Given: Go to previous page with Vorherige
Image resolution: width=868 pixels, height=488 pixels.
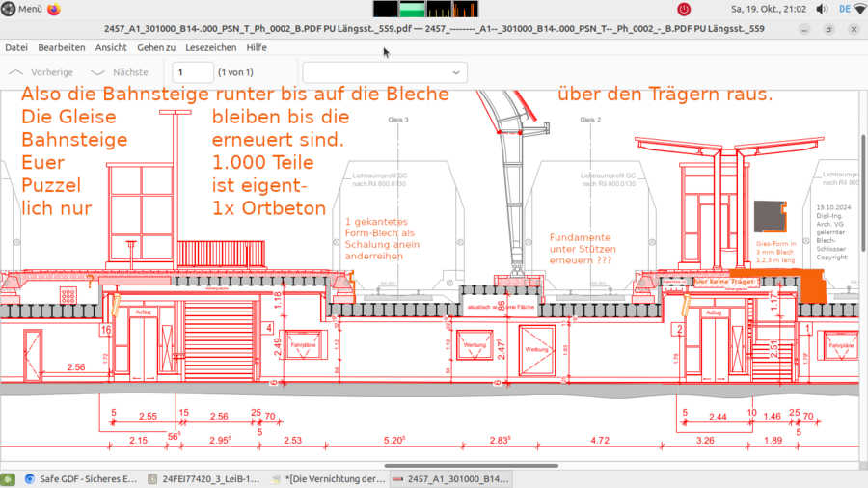Looking at the screenshot, I should (x=41, y=72).
